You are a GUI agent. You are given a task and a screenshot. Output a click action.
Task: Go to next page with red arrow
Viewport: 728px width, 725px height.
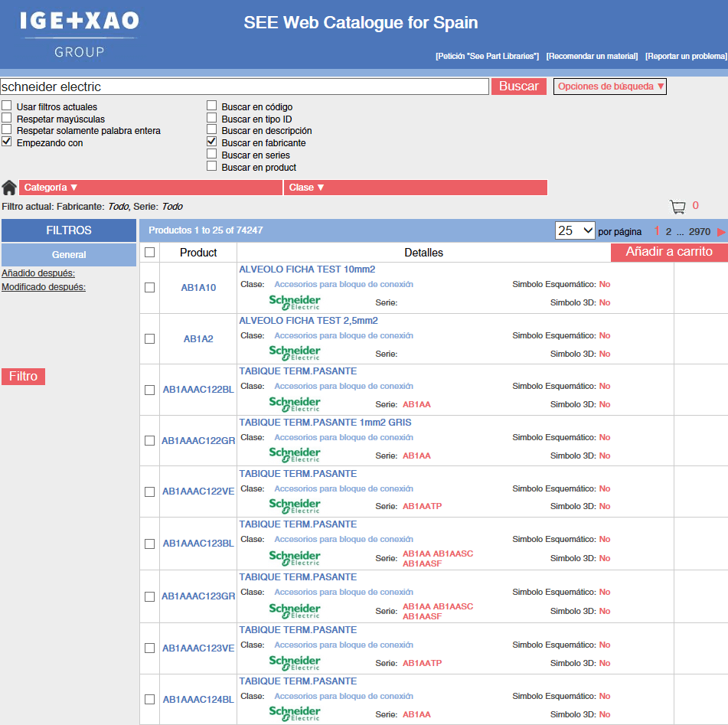pos(721,231)
